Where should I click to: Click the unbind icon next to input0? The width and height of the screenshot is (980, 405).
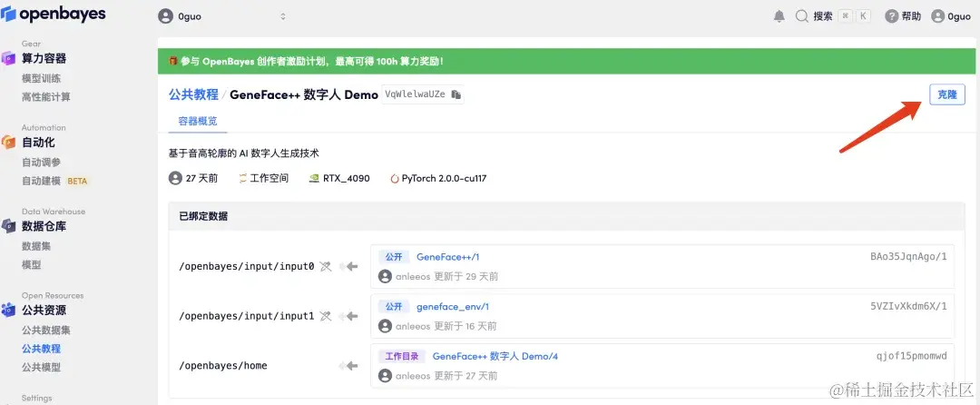(325, 266)
